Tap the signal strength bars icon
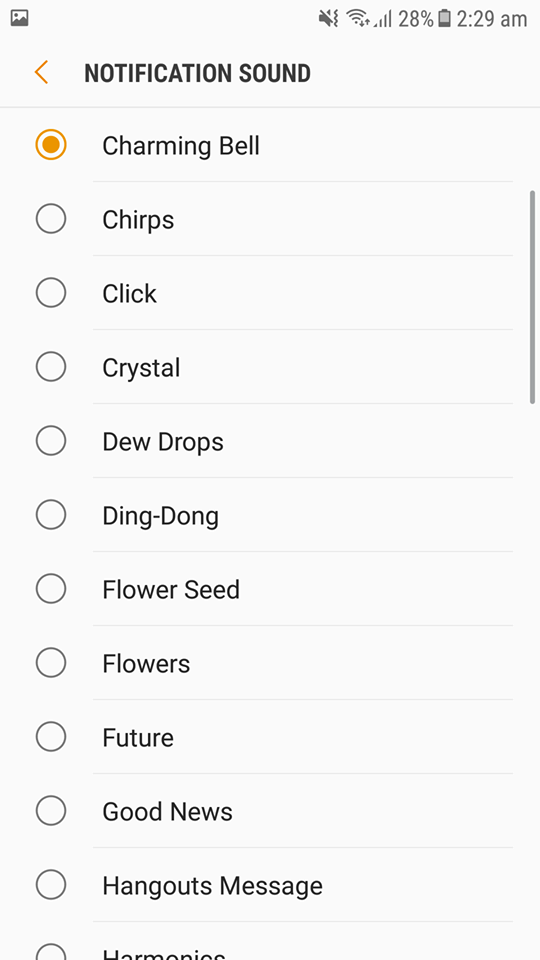Image resolution: width=540 pixels, height=960 pixels. point(383,20)
